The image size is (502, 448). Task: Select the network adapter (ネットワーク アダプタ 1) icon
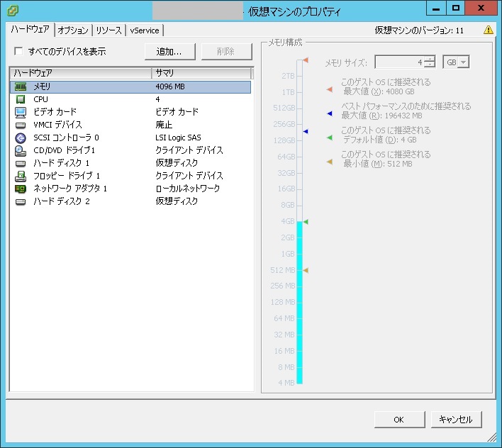click(x=21, y=189)
